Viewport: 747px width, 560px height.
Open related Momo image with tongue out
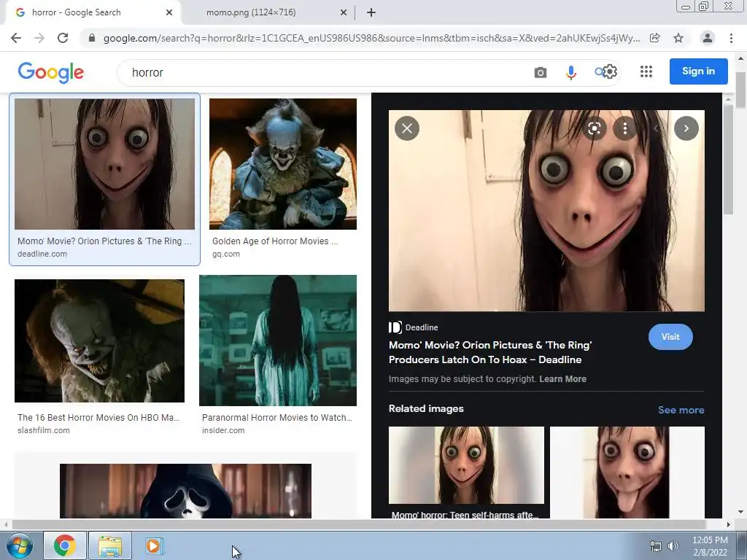coord(627,472)
